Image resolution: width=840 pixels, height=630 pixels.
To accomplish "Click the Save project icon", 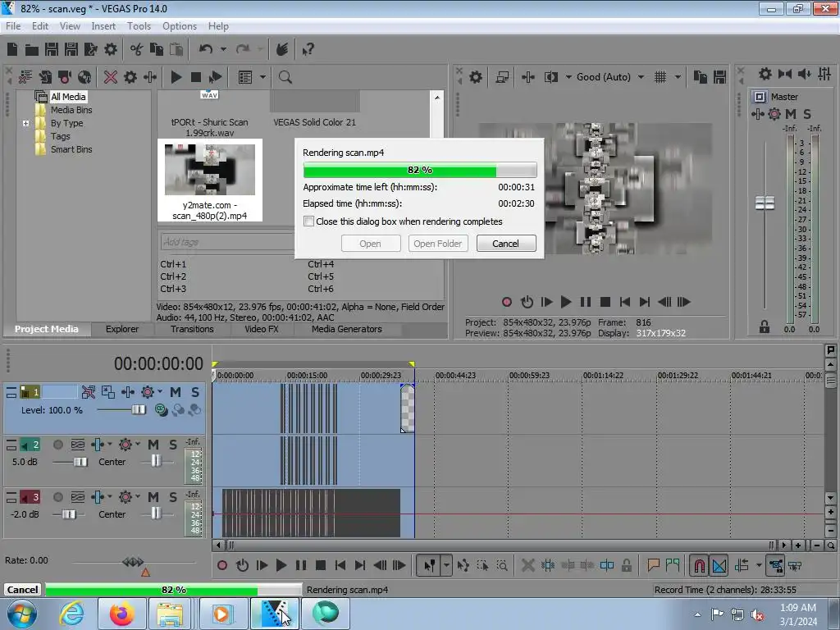I will pyautogui.click(x=52, y=49).
